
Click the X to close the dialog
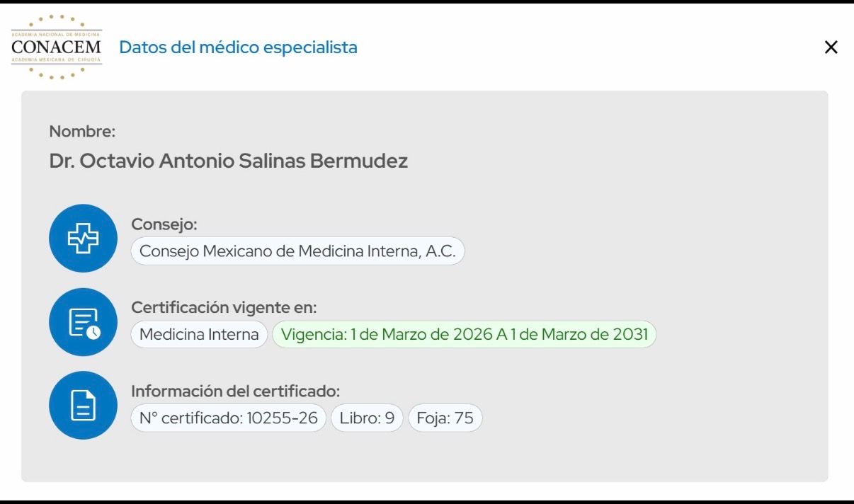[x=831, y=47]
